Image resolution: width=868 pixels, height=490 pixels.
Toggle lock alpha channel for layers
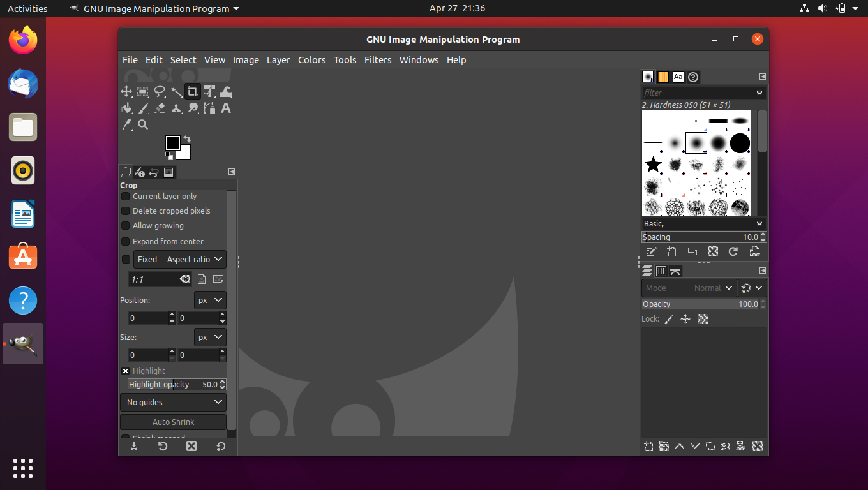pyautogui.click(x=703, y=319)
